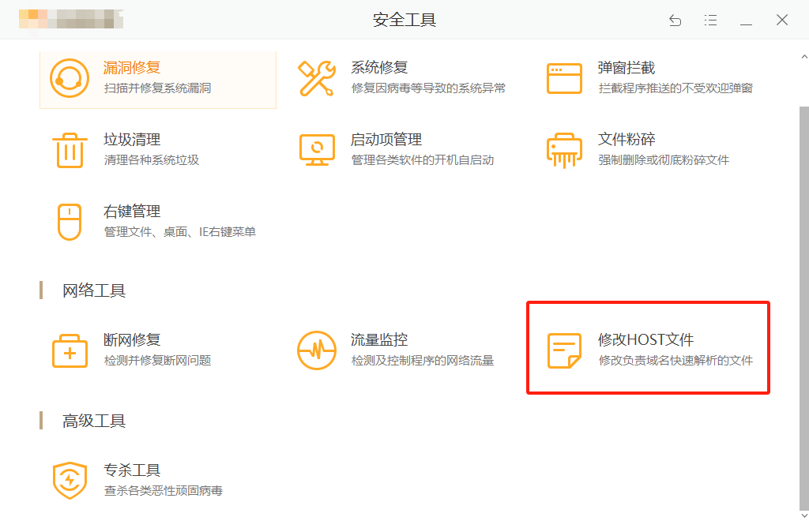Click description 管理各类软件的开机自启动
Viewport: 809px width, 532px height.
pos(423,159)
